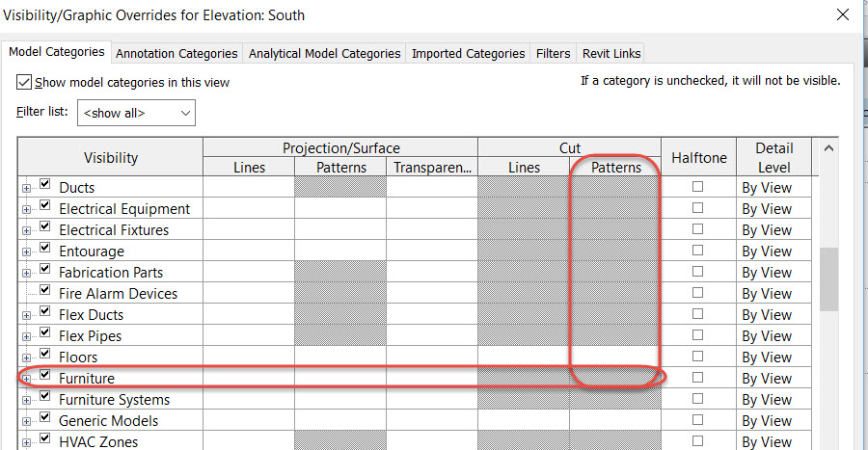
Task: Uncheck Electrical Equipment visibility checkbox
Action: tap(44, 205)
